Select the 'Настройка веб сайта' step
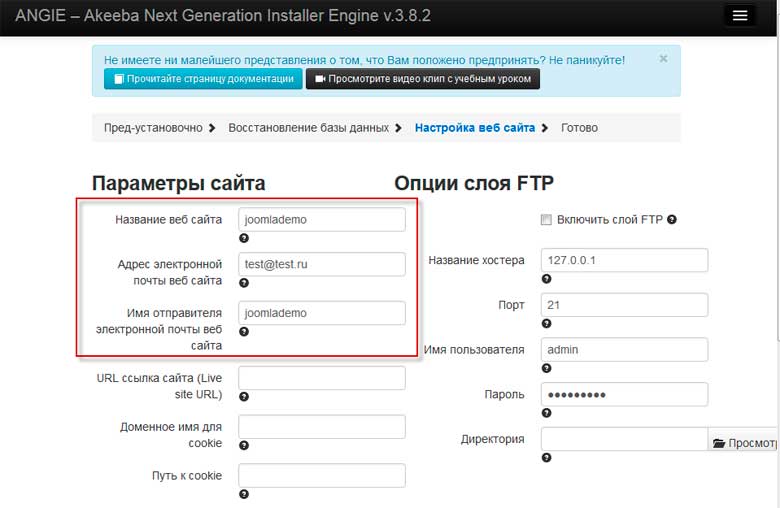Image resolution: width=780 pixels, height=508 pixels. [x=475, y=128]
